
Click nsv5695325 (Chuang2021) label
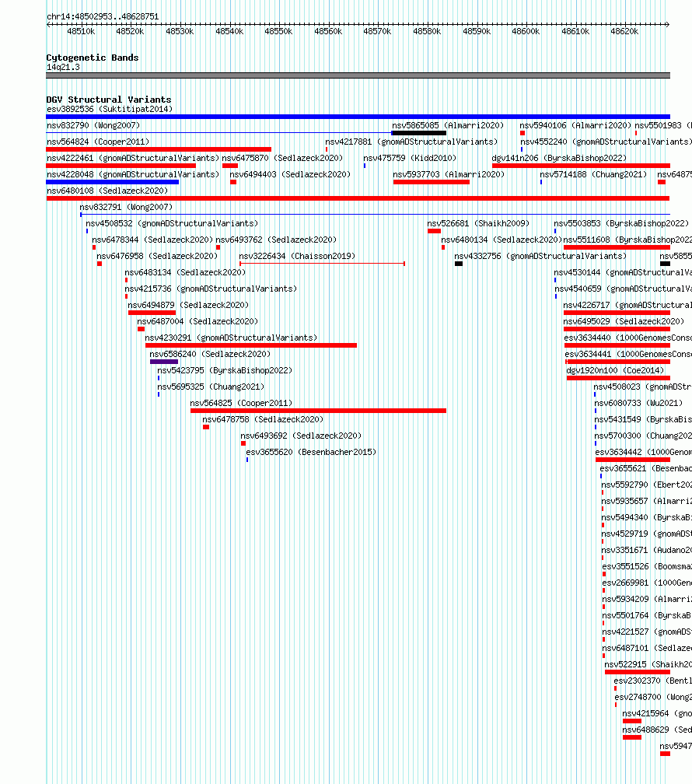click(211, 387)
